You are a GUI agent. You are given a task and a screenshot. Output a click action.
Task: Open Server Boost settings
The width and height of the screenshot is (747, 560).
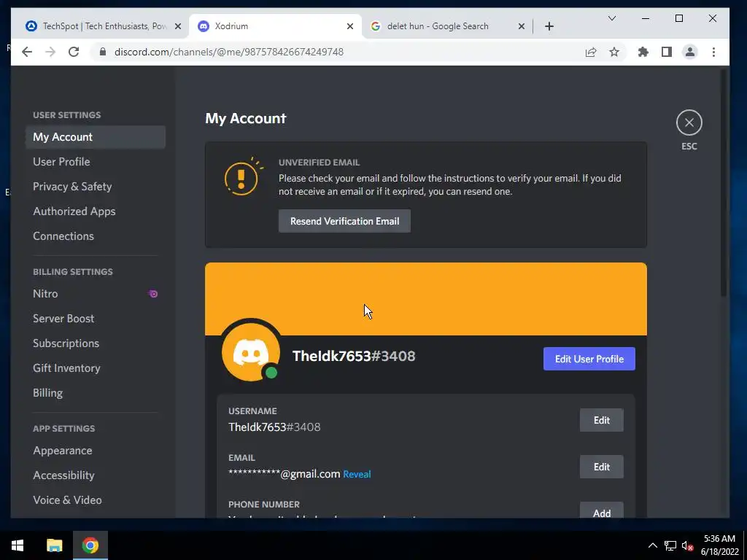click(96, 319)
